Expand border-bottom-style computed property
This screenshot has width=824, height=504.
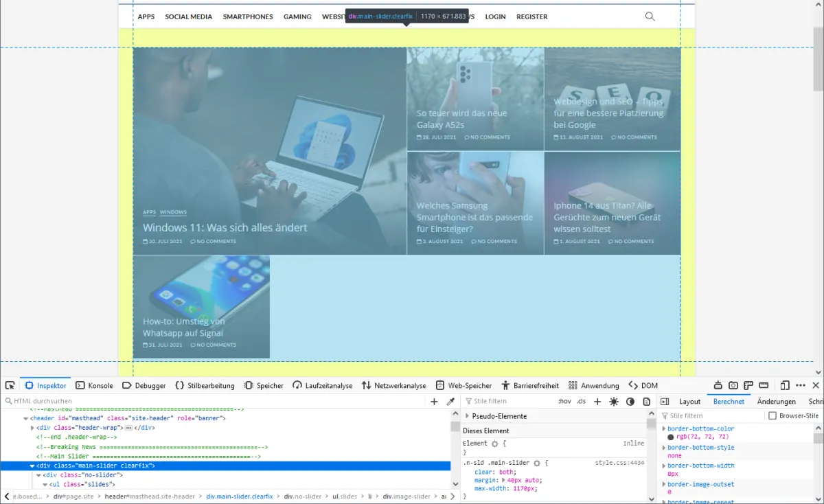(x=663, y=448)
